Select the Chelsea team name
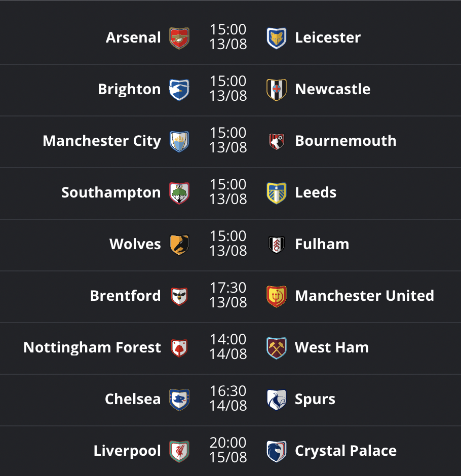Screen dimensions: 461x476 click(x=133, y=399)
